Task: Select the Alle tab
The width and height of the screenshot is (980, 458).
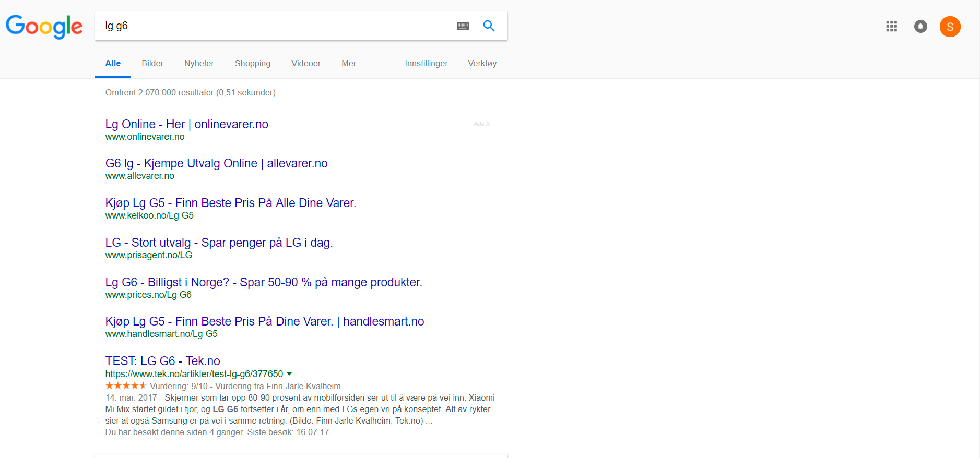Action: point(113,64)
